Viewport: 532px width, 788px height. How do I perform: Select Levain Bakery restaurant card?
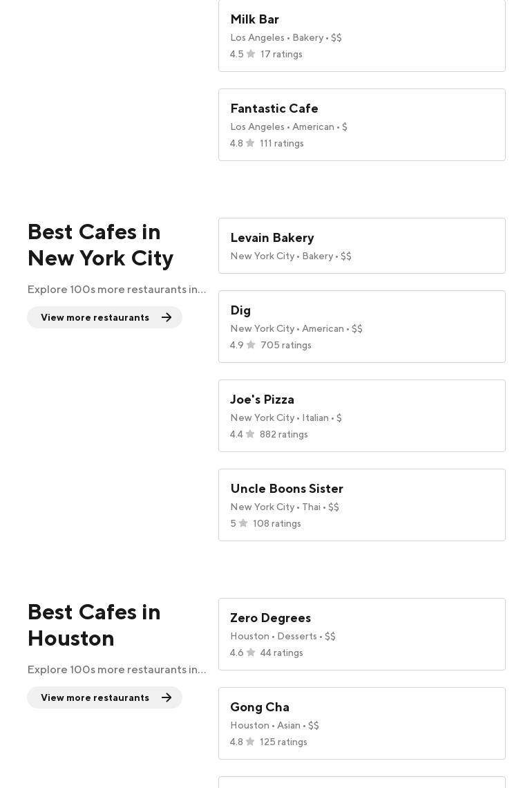361,245
